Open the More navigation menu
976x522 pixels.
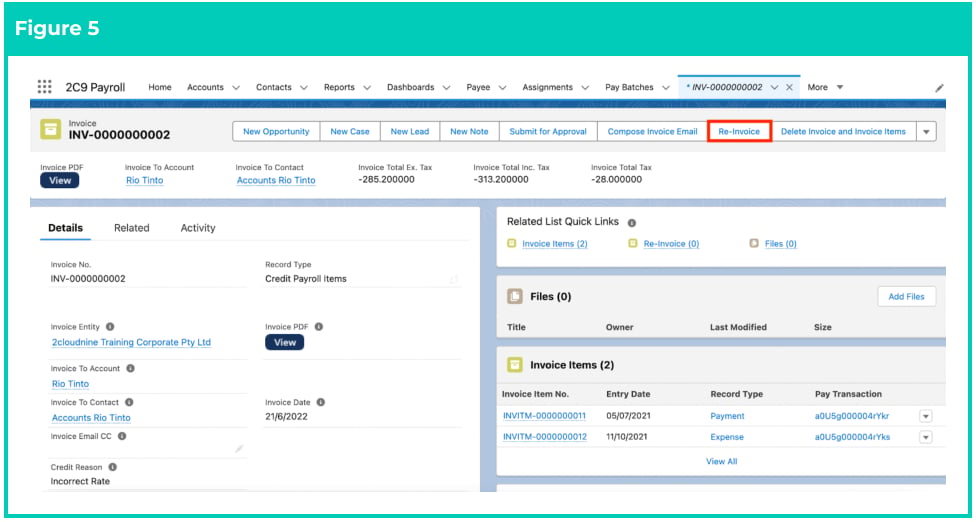[x=825, y=87]
